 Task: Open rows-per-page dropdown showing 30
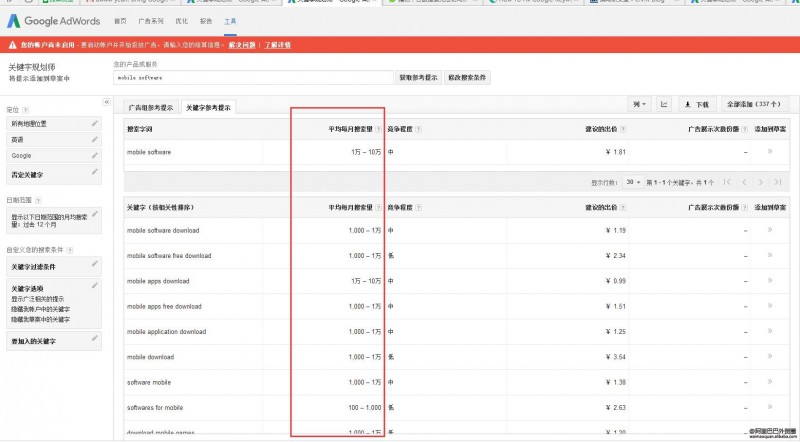point(632,182)
